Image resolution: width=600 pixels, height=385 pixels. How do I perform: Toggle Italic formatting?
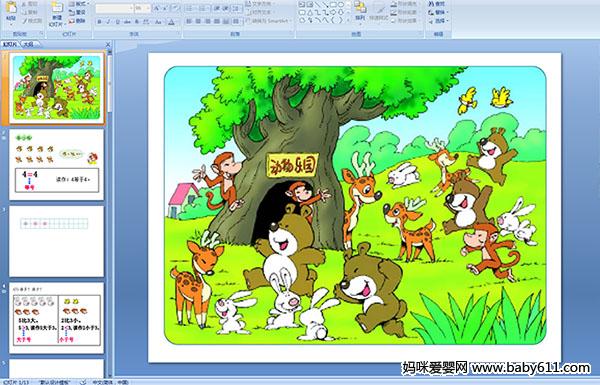(109, 22)
